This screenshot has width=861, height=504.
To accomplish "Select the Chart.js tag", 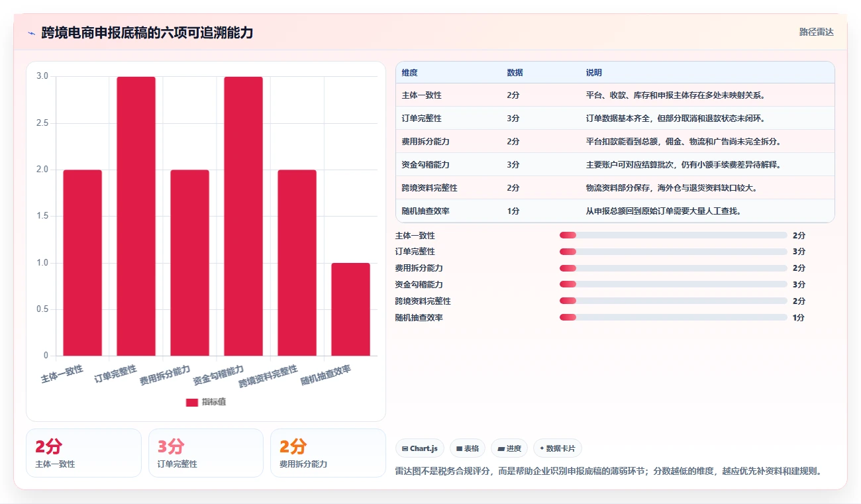I will (420, 448).
